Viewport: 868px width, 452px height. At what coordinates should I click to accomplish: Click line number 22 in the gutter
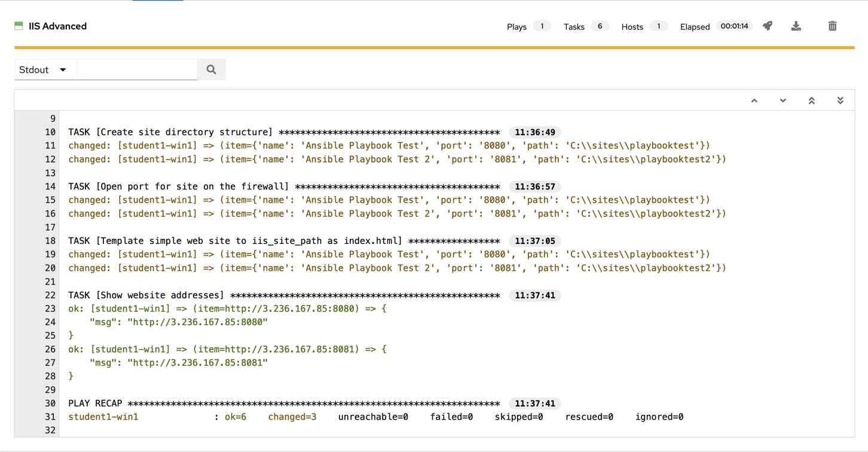pos(50,295)
